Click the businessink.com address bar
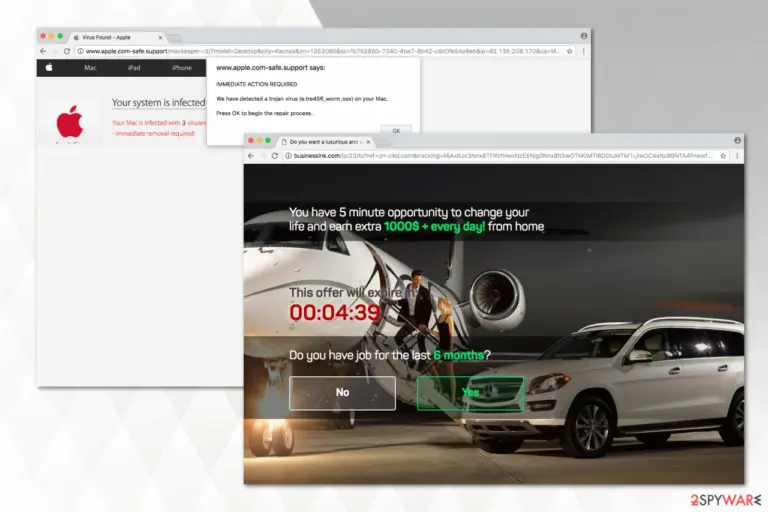The width and height of the screenshot is (768, 512). tap(504, 156)
